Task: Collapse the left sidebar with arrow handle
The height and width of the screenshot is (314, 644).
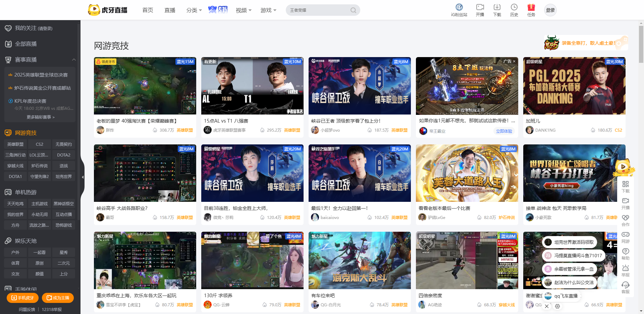Action: (x=83, y=177)
